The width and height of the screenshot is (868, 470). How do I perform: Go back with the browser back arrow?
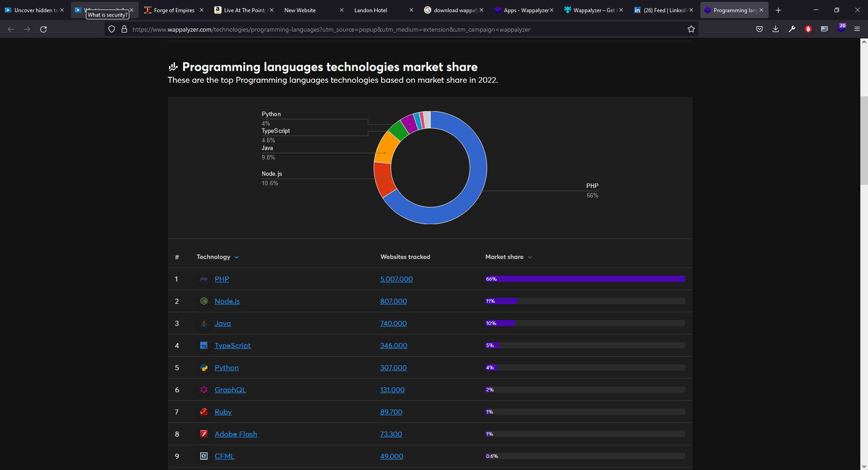coord(11,29)
